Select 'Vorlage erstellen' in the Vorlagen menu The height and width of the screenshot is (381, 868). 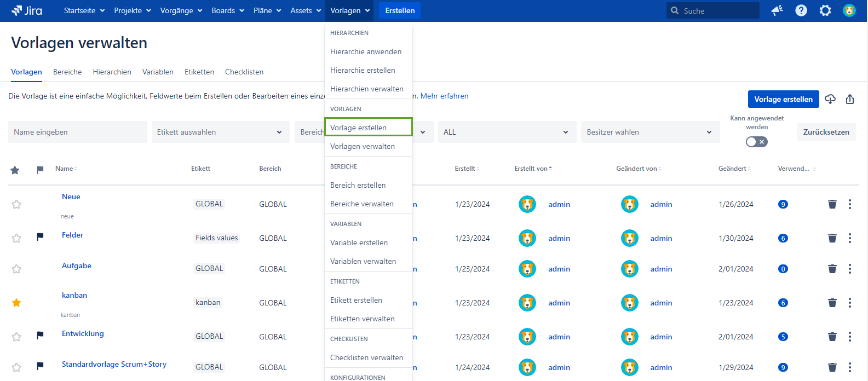tap(368, 128)
